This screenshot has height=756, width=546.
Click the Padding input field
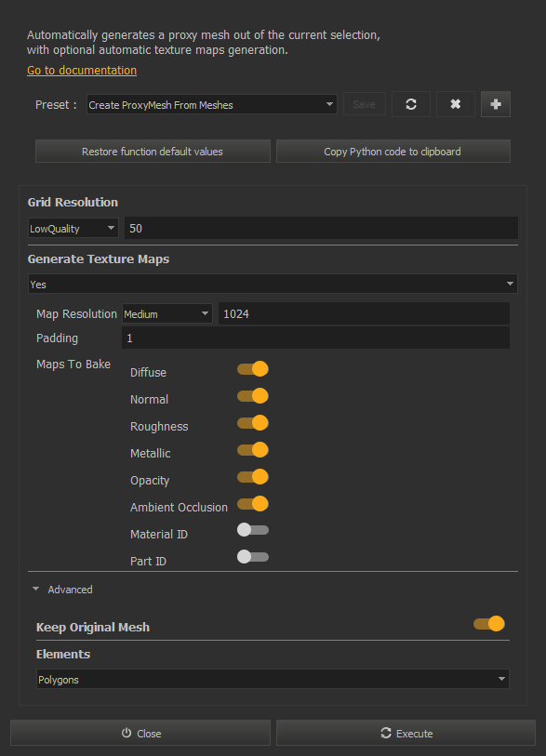tap(315, 338)
